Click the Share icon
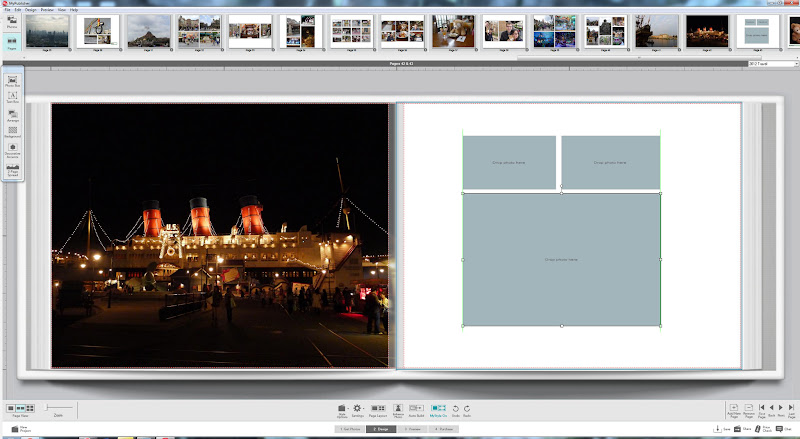Screen dimensions: 800x439 tap(742, 429)
